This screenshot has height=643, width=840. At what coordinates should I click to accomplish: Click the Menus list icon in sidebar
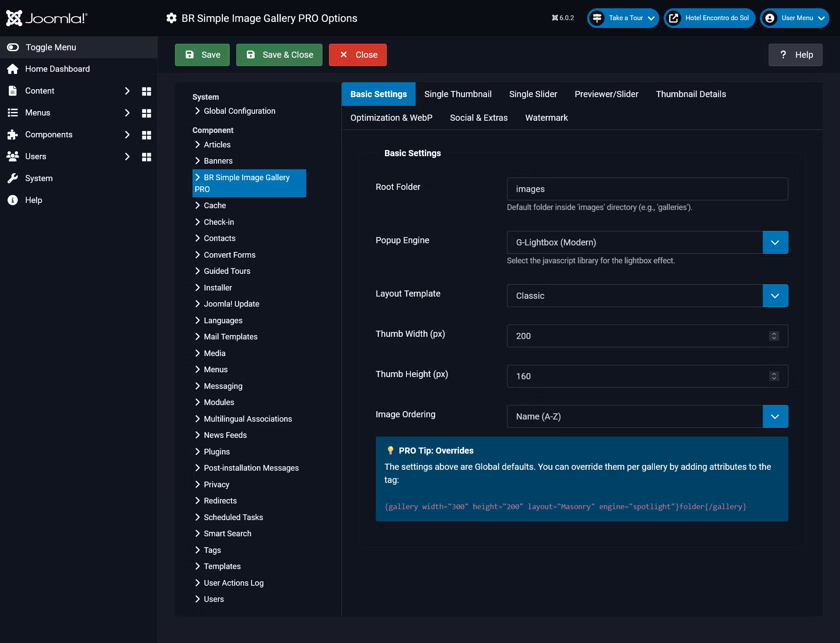(13, 113)
